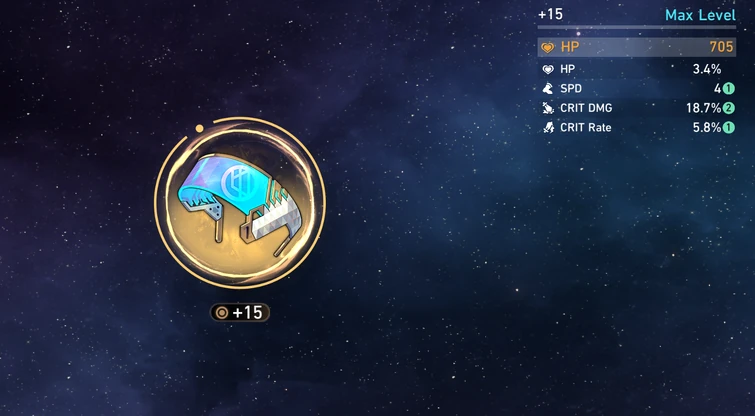Click the +15 level text at top
The height and width of the screenshot is (416, 755).
[550, 14]
